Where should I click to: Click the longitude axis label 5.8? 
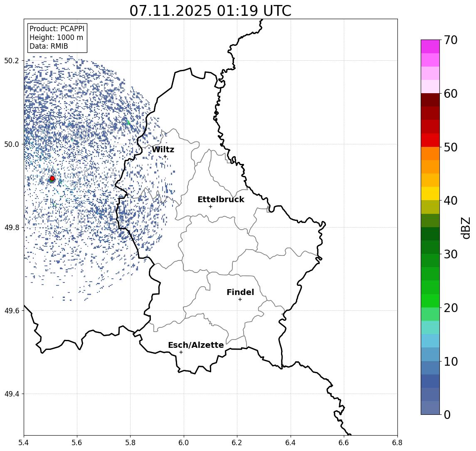pos(131,443)
